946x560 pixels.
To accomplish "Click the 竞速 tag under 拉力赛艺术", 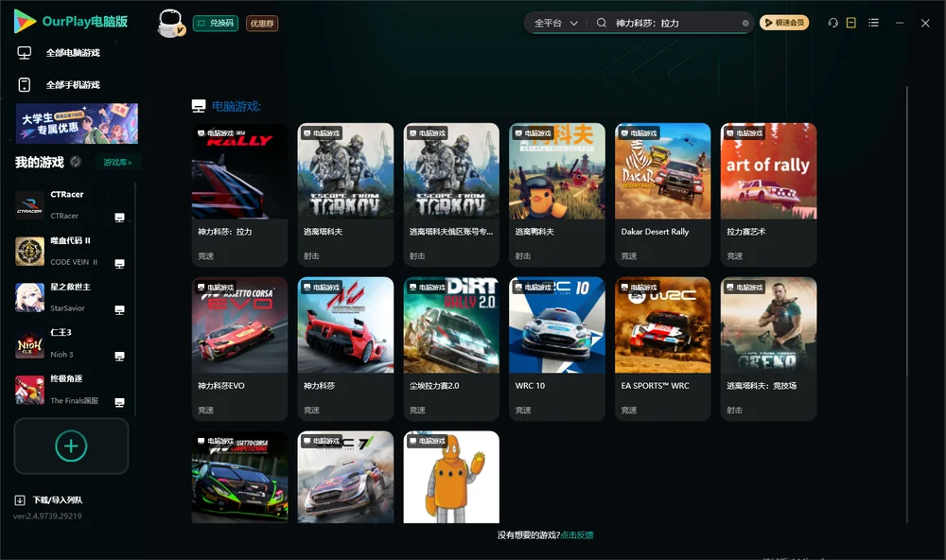I will (735, 255).
